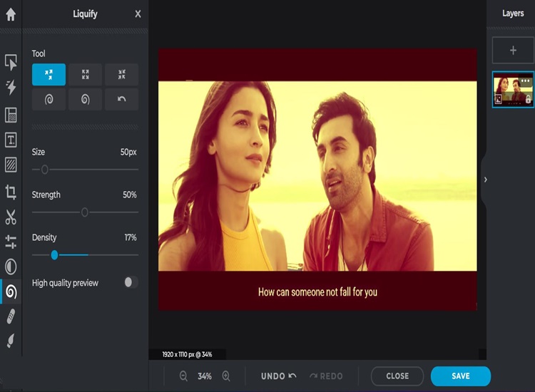Click the 34% zoom level
Screen dimensions: 535x392
(205, 376)
